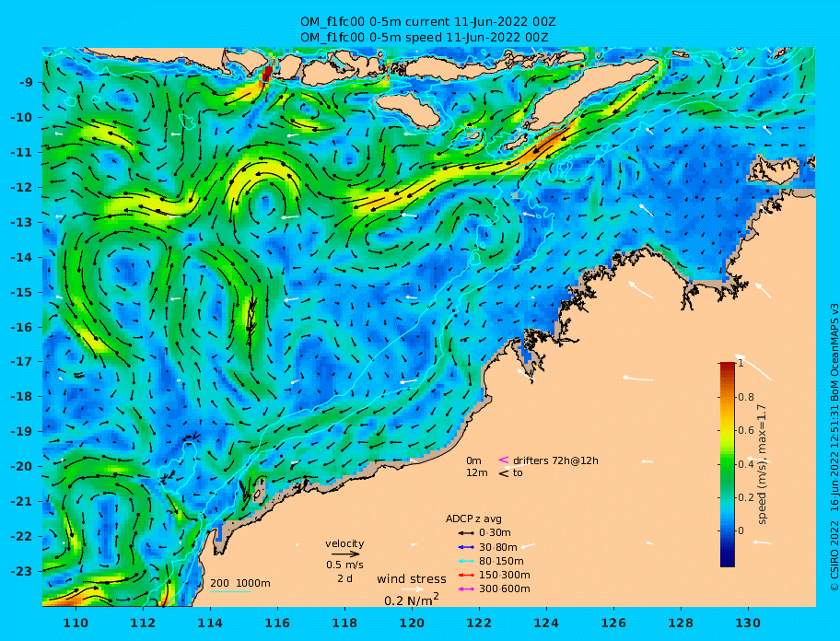The height and width of the screenshot is (641, 840).
Task: Click the '150-300m' legend label
Action: [504, 575]
